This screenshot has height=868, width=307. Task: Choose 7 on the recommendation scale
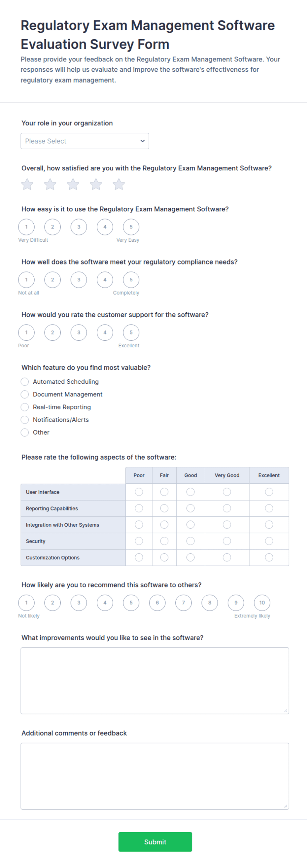point(183,603)
